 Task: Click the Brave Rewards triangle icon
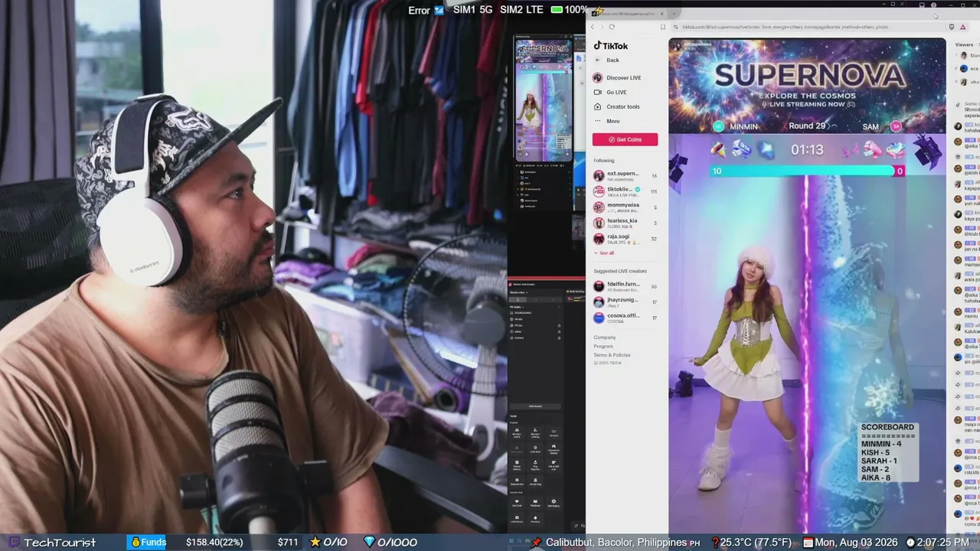click(x=962, y=27)
